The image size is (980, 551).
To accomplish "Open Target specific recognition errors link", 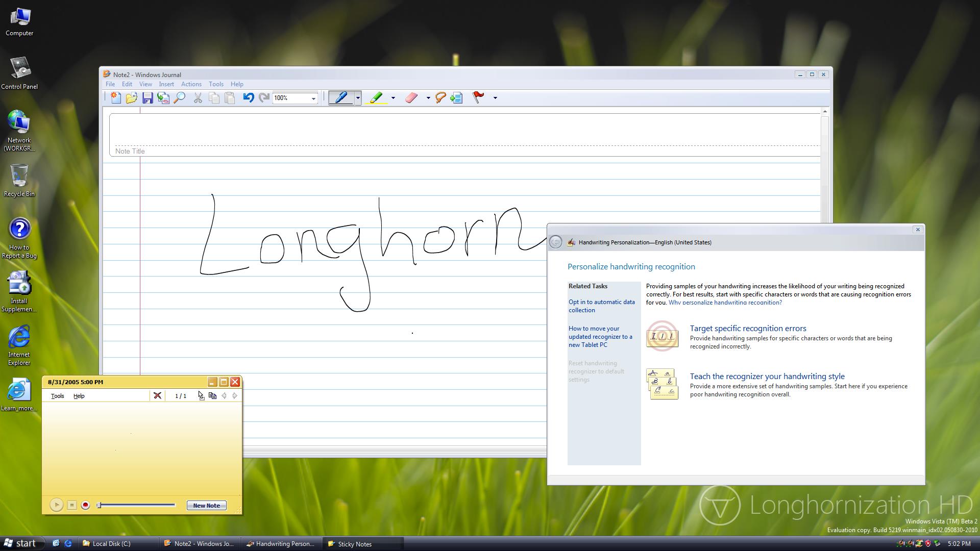I will click(748, 329).
